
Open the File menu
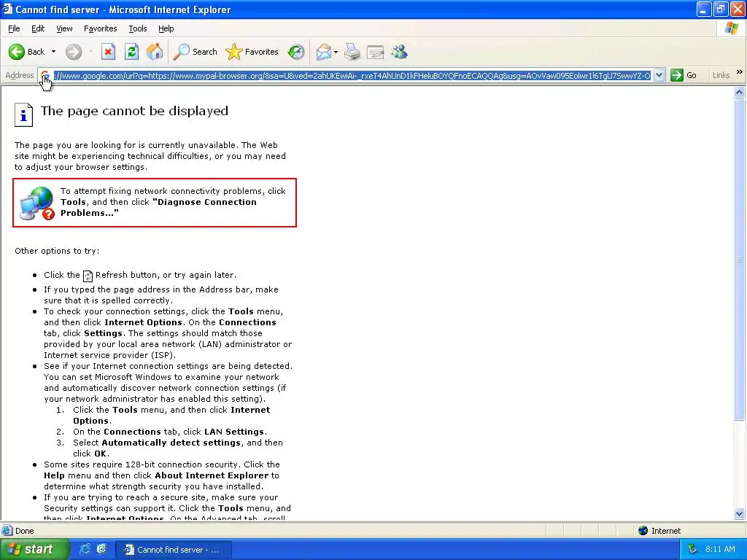click(x=14, y=28)
